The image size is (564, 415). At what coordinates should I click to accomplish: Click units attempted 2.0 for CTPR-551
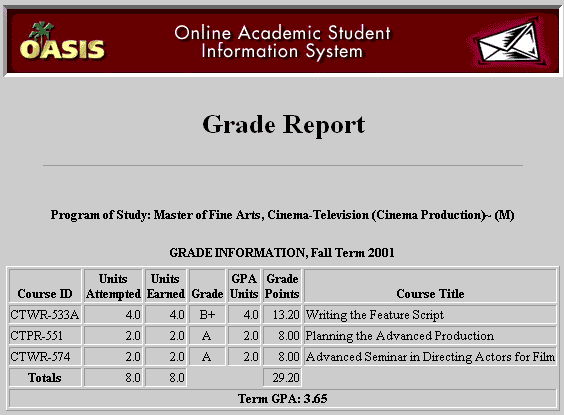pos(113,336)
